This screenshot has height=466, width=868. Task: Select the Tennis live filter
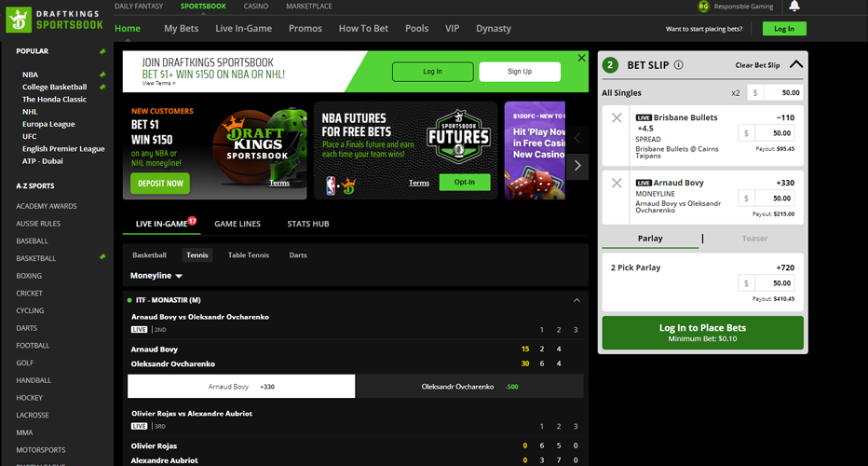click(x=197, y=254)
